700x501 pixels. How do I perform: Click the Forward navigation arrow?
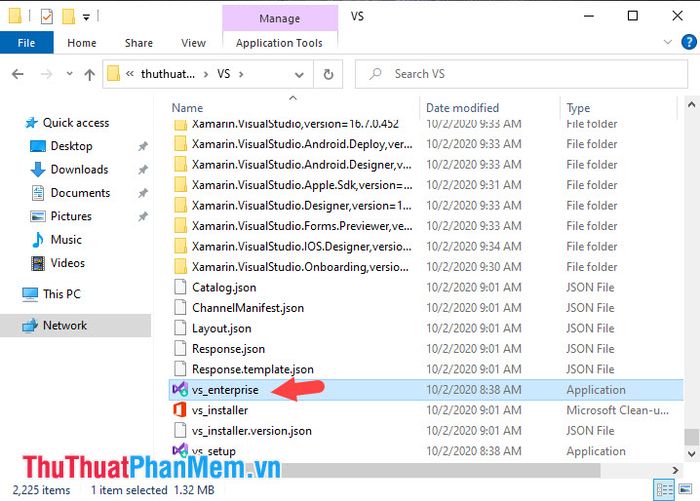(46, 74)
